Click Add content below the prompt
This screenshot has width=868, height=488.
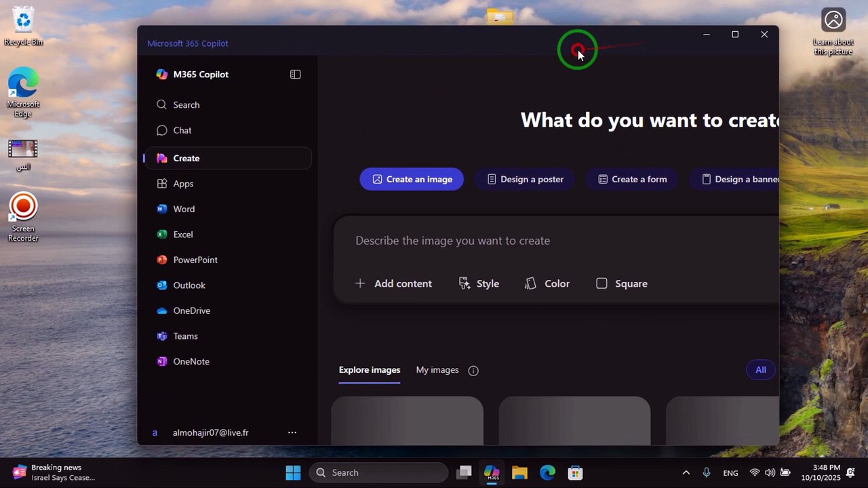point(393,283)
